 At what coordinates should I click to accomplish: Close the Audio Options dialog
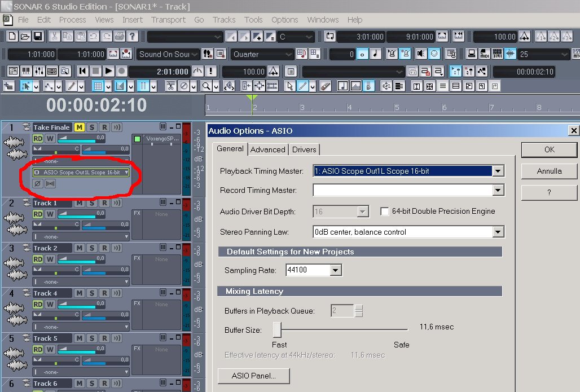click(573, 130)
